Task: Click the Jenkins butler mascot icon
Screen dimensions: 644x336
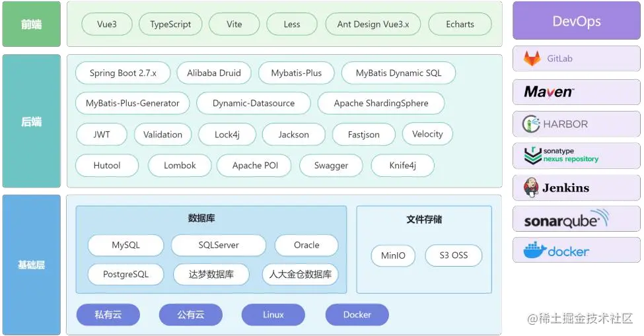Action: (531, 187)
